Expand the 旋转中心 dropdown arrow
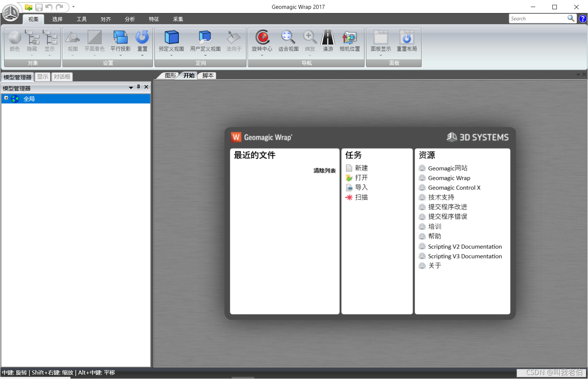Screen dimensions: 588x379 coord(262,55)
